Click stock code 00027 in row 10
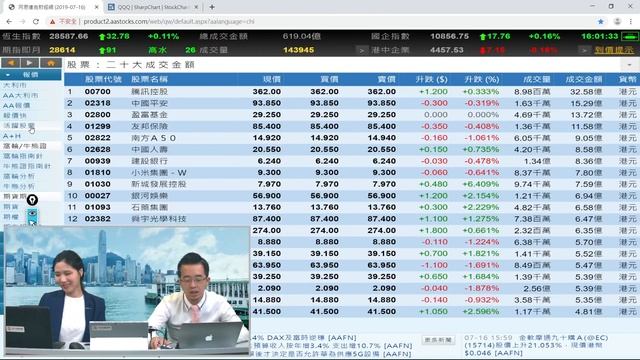The width and height of the screenshot is (640, 360). click(x=98, y=196)
